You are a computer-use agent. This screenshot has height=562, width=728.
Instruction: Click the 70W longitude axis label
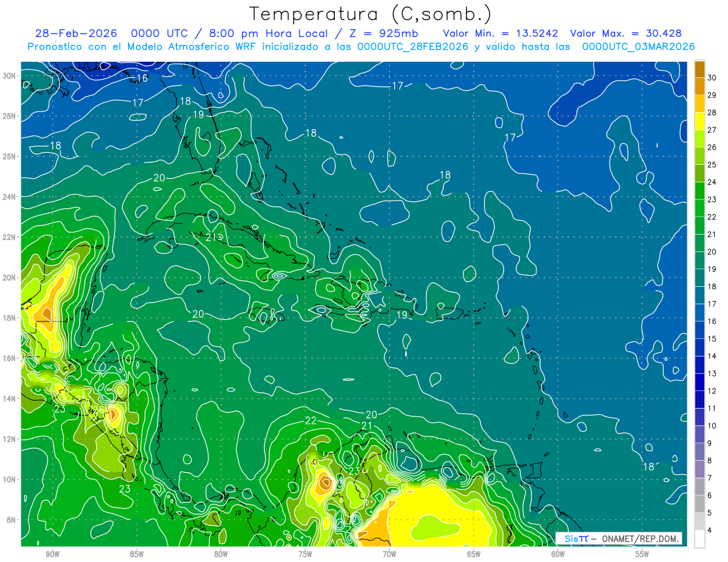coord(389,555)
